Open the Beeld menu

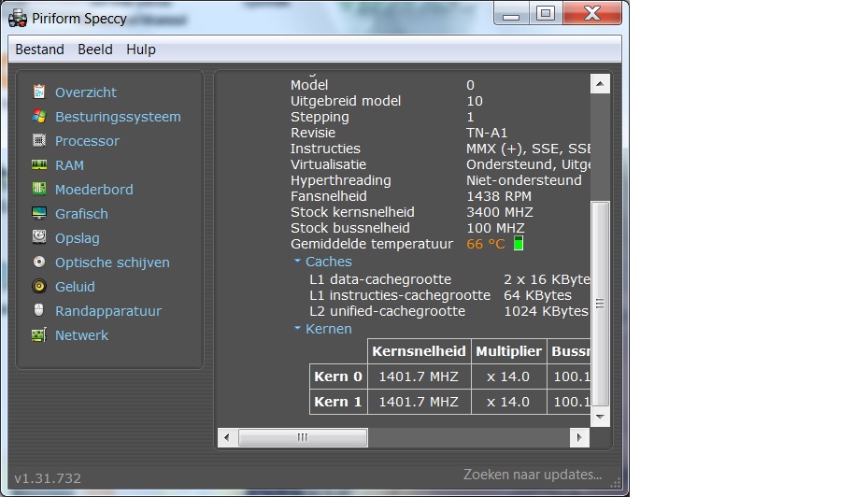click(95, 50)
